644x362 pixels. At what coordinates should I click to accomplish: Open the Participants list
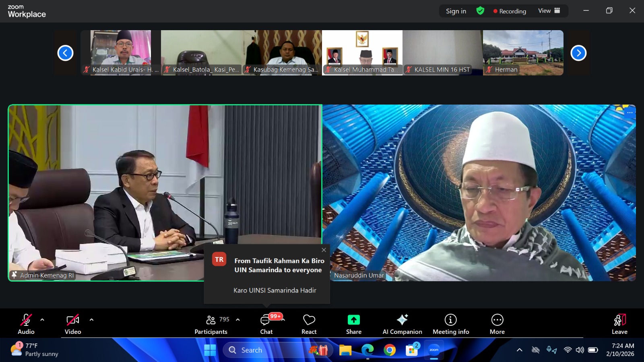(x=211, y=324)
